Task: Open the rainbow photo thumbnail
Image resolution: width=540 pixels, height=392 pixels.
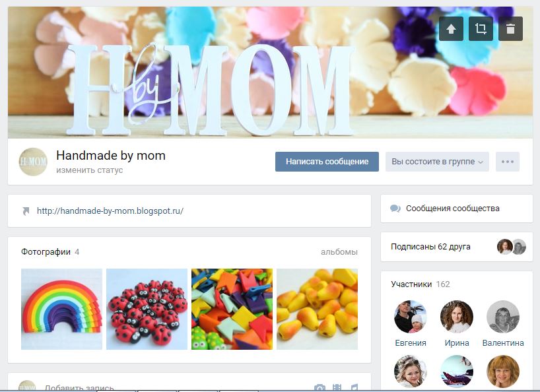Action: [61, 309]
